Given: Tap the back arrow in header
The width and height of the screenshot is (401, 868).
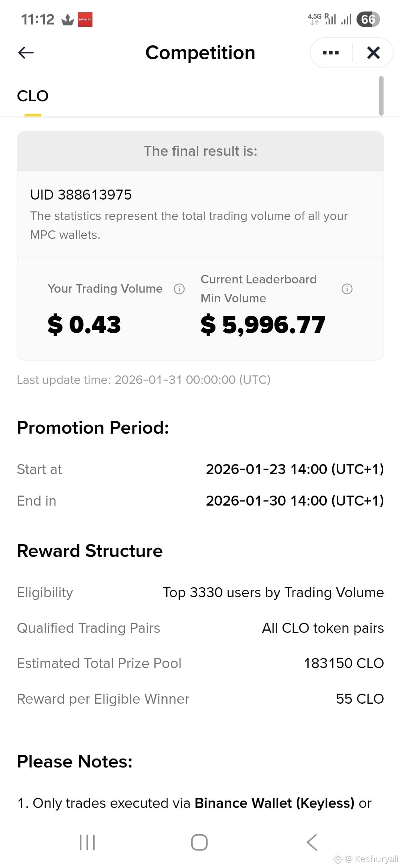Looking at the screenshot, I should click(x=26, y=53).
